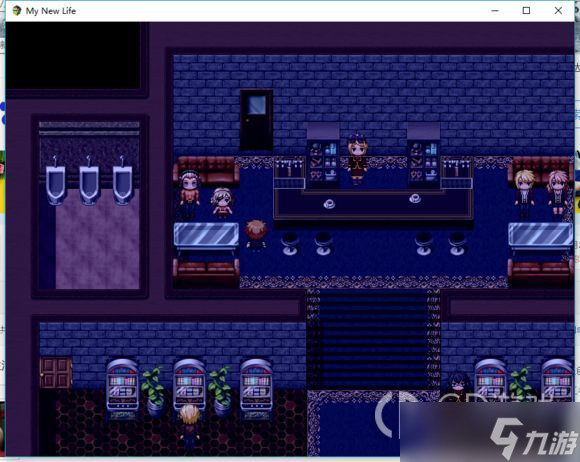Click the bartender behind the counter

[x=357, y=158]
